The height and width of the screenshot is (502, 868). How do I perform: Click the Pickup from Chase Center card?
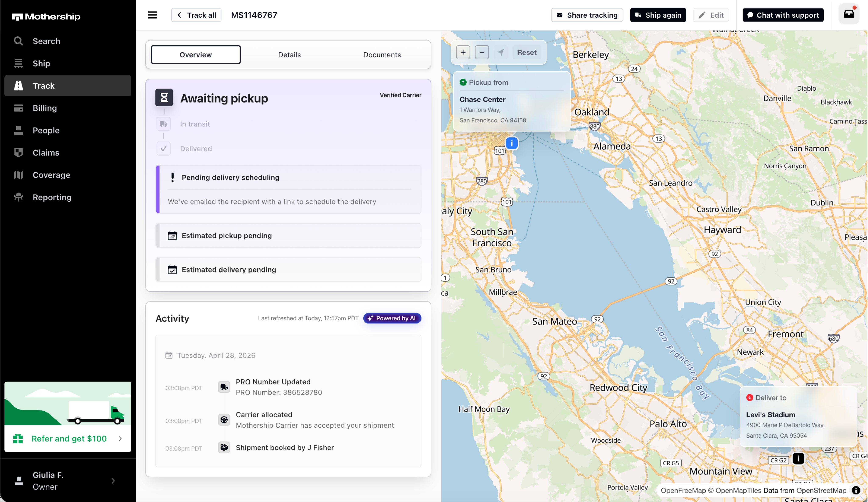pos(512,101)
